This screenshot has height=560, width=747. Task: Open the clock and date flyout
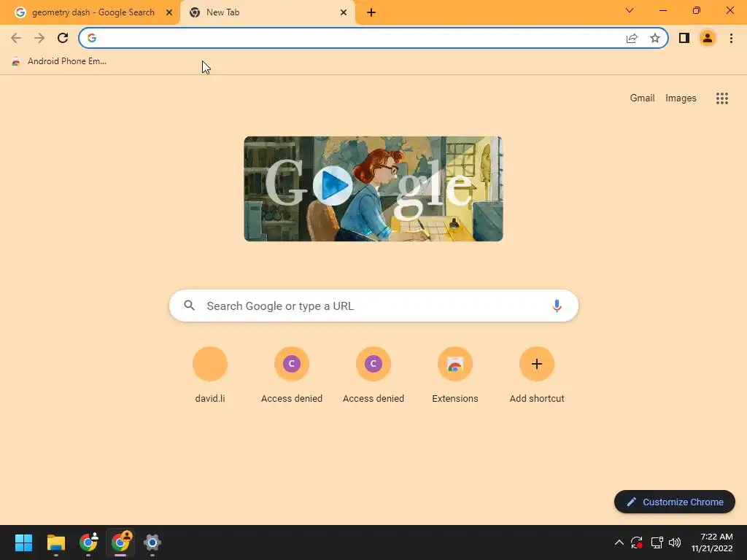[712, 542]
